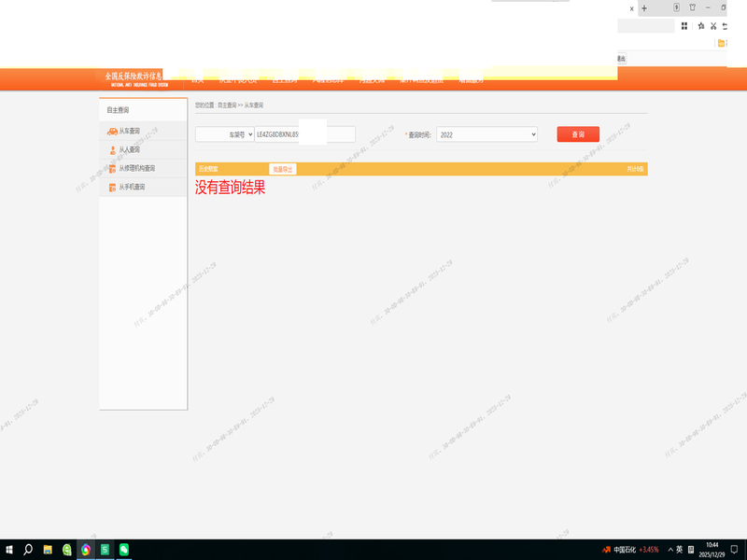Click the VIN number input field
747x560 pixels.
[304, 134]
